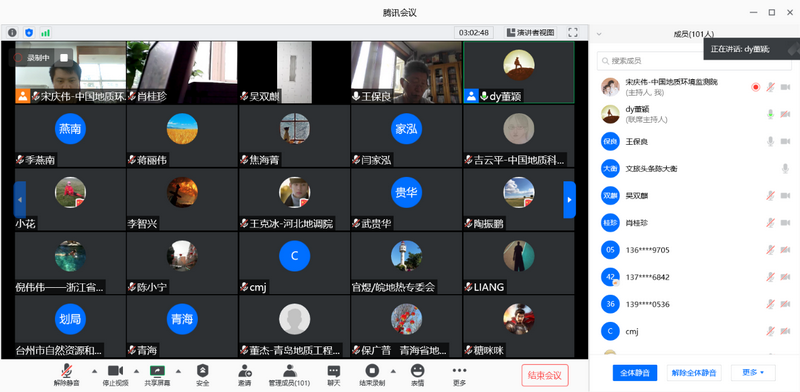Click the meeting timer 03:02:48
Viewport: 800px width, 392px height.
[x=474, y=33]
